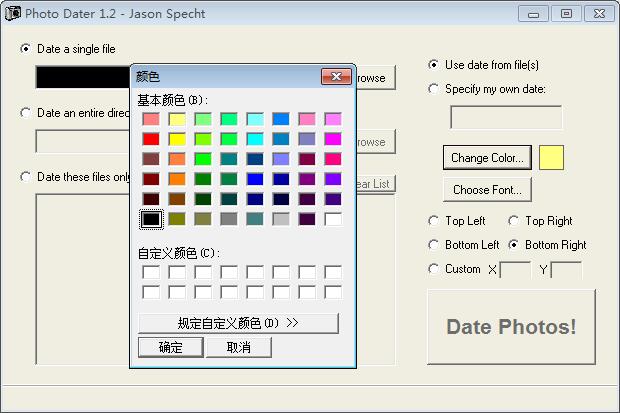Select Custom position radio button
The height and width of the screenshot is (413, 620).
pyautogui.click(x=433, y=269)
